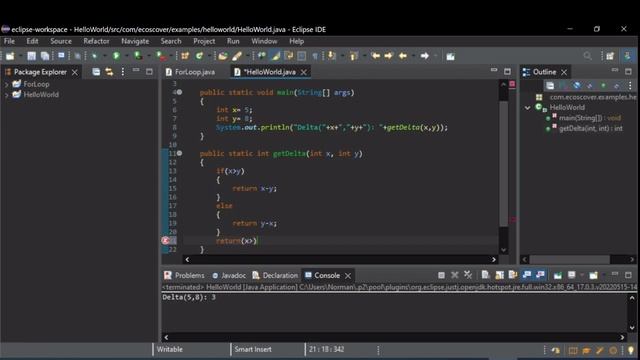Click the Save All toolbar icon

pos(45,56)
